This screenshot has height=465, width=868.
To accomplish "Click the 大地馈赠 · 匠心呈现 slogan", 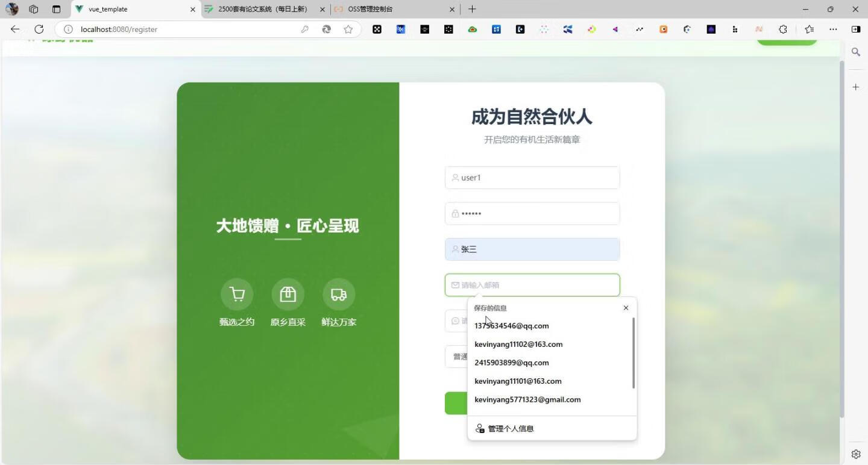I will 288,226.
